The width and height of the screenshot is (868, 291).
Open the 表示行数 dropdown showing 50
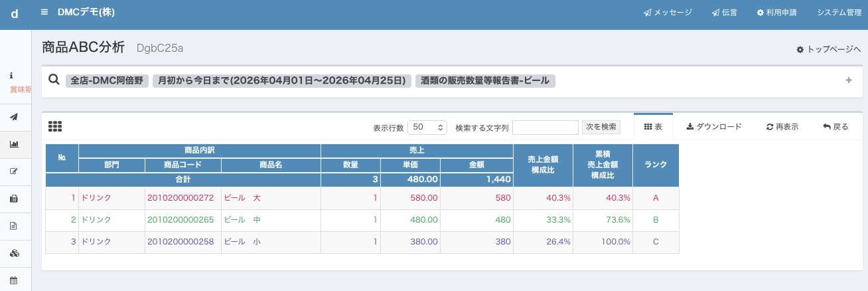point(427,127)
